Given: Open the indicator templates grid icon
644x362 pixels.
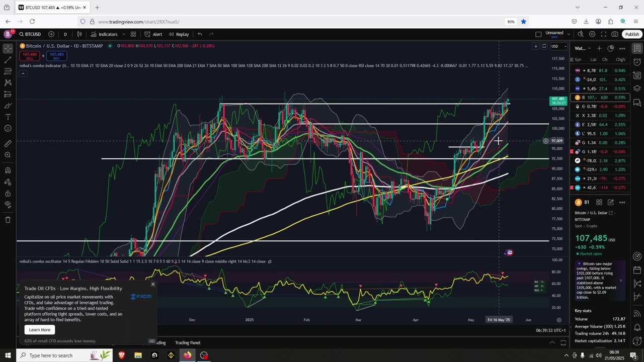Looking at the screenshot, I should 133,34.
